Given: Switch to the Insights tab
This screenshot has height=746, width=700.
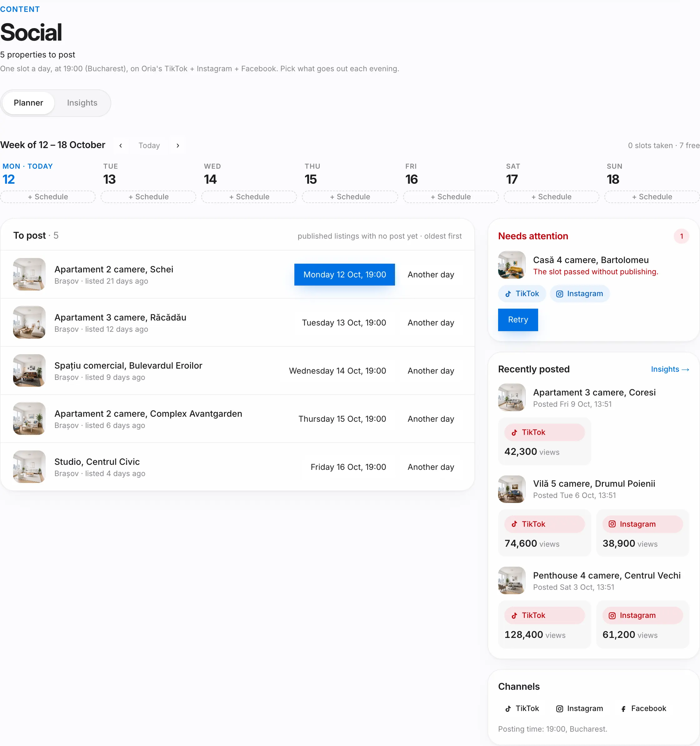Looking at the screenshot, I should [82, 103].
